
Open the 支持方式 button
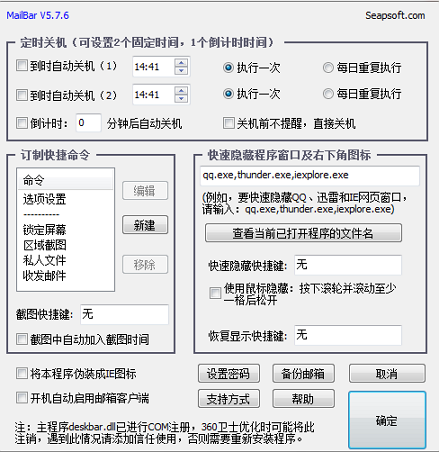(229, 399)
